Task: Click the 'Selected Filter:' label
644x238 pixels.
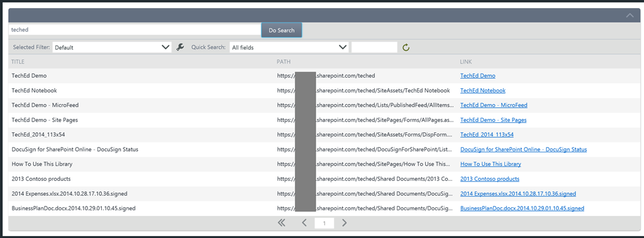Action: point(31,47)
